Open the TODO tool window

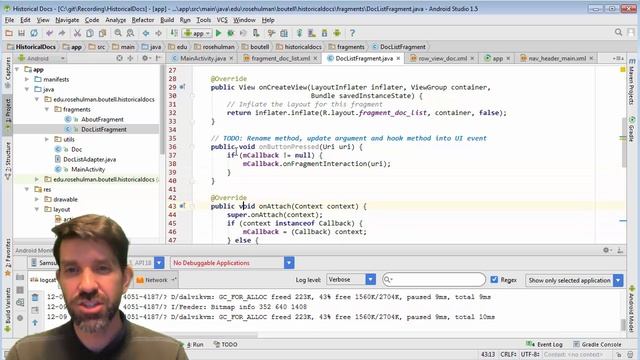(x=226, y=344)
